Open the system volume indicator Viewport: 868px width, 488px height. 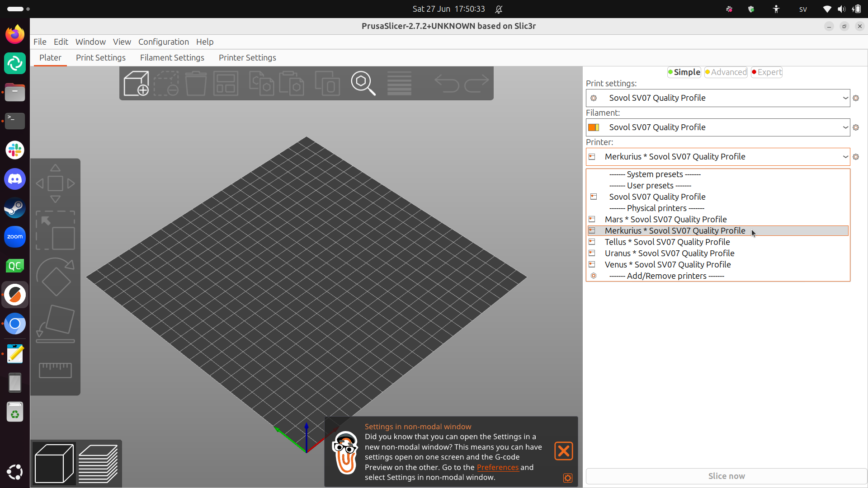[x=841, y=9]
